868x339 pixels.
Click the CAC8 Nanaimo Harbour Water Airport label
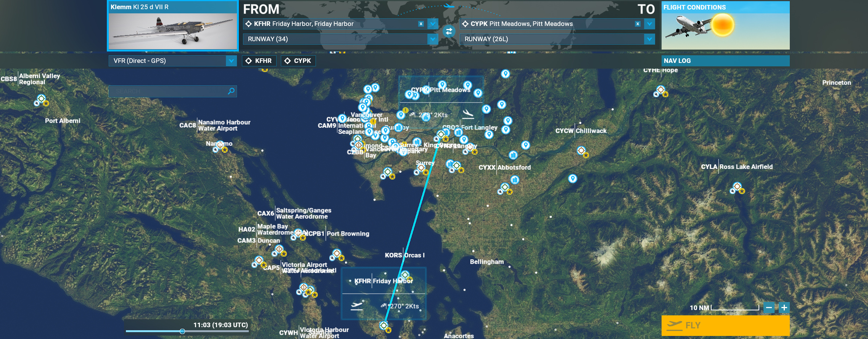215,125
